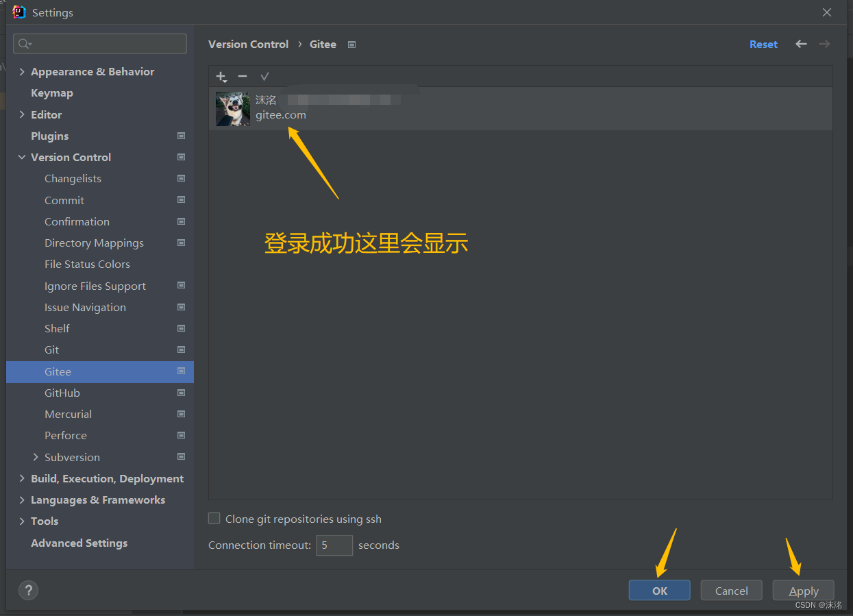Viewport: 853px width, 616px height.
Task: Click the project icon on Directory Mappings row
Action: (x=181, y=243)
